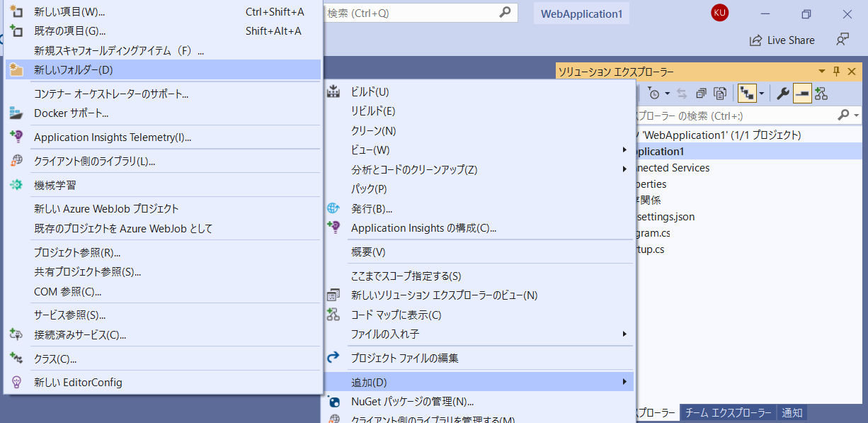This screenshot has width=868, height=423.
Task: Open NuGet パッケージの管理(N)...
Action: tap(479, 402)
